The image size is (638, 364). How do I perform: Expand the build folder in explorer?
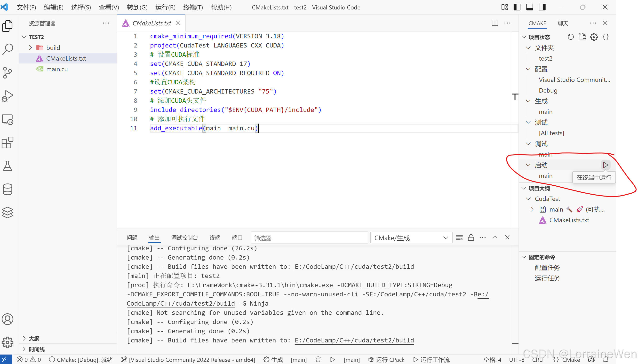pyautogui.click(x=31, y=47)
